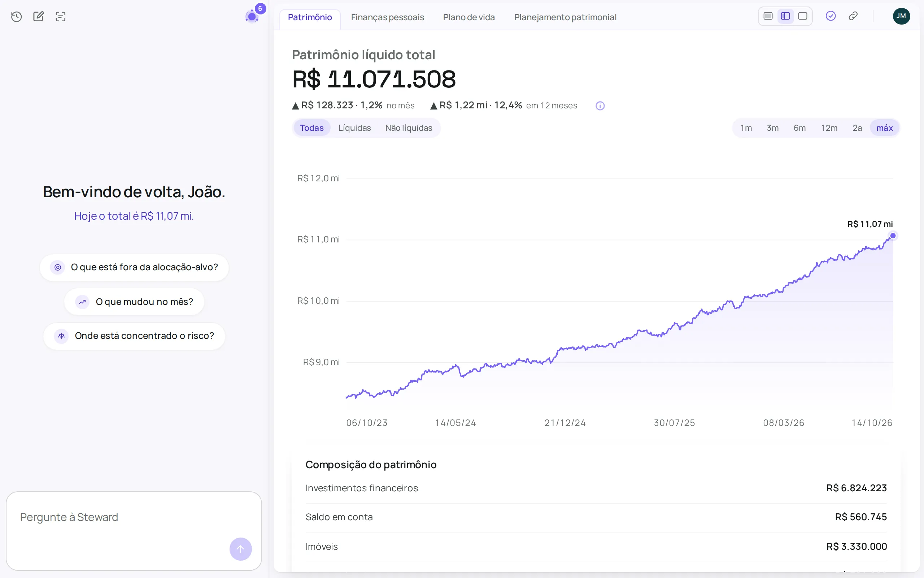Screen dimensions: 924x578
Task: Set chart range to 6m
Action: point(799,128)
